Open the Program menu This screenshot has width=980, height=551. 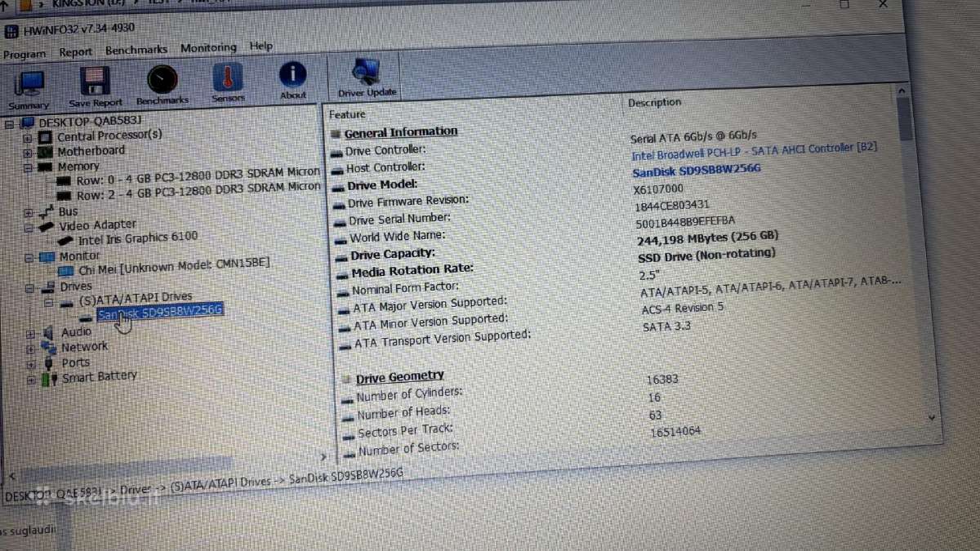pos(24,54)
